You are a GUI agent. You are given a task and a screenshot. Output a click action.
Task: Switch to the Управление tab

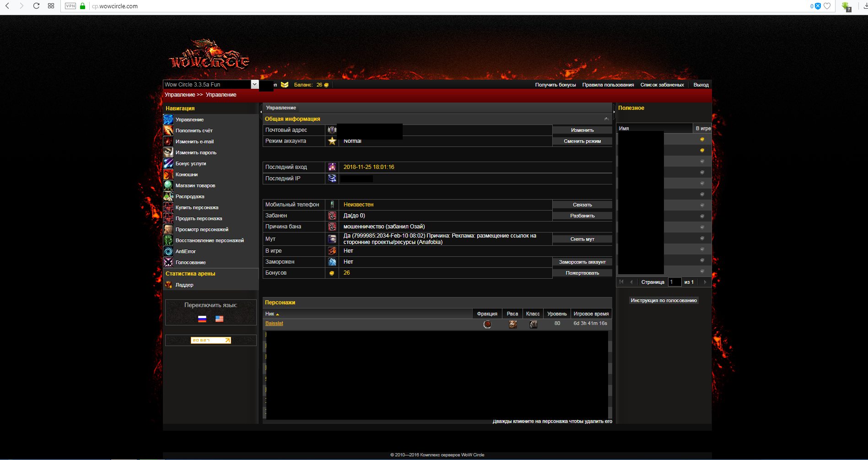click(x=281, y=108)
